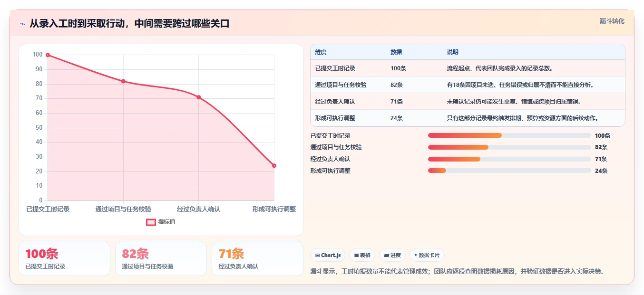This screenshot has width=644, height=295.
Task: Click the 82条 value in the table
Action: [397, 85]
